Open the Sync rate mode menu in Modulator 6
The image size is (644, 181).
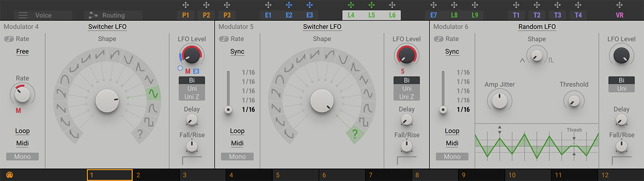[x=452, y=51]
